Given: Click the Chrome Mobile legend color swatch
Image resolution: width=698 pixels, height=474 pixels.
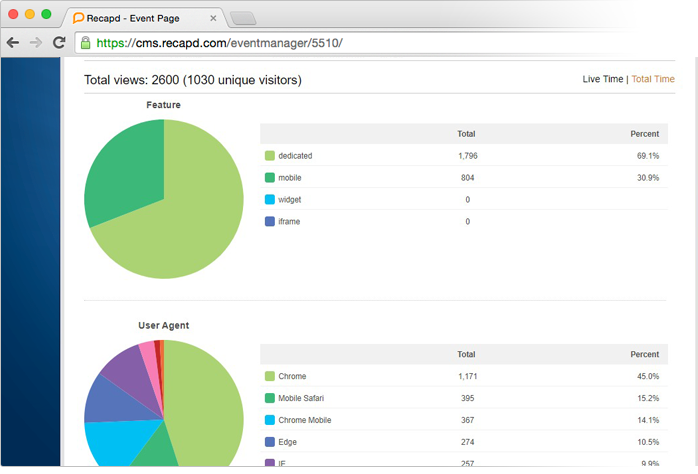Looking at the screenshot, I should [x=270, y=420].
